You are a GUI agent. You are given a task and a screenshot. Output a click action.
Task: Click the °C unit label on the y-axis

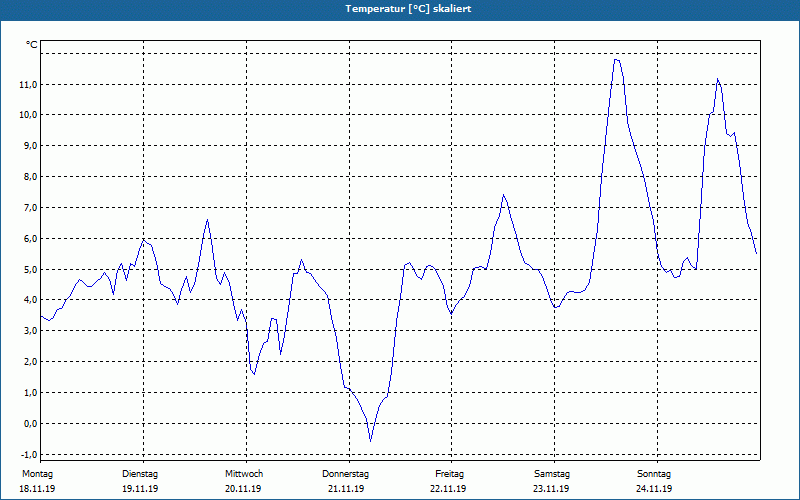pos(32,45)
